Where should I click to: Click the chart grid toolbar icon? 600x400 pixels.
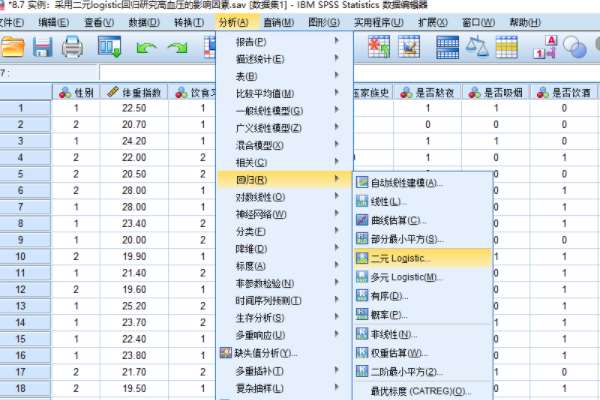(409, 46)
